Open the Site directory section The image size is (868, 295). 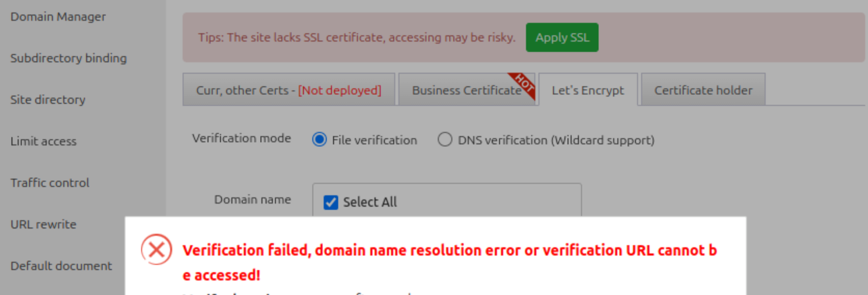point(48,100)
